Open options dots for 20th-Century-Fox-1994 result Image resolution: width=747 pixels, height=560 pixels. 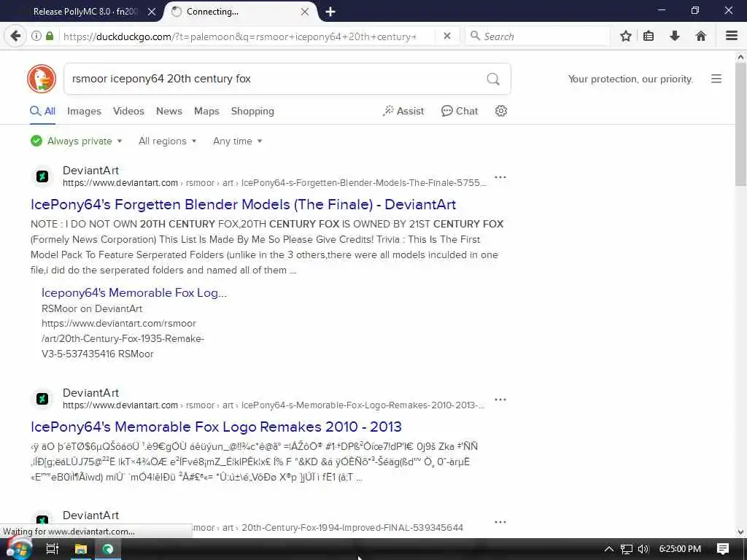[x=500, y=522]
